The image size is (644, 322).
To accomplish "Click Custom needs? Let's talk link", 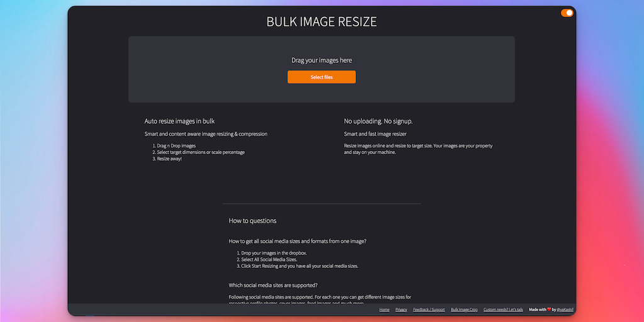I will (503, 309).
